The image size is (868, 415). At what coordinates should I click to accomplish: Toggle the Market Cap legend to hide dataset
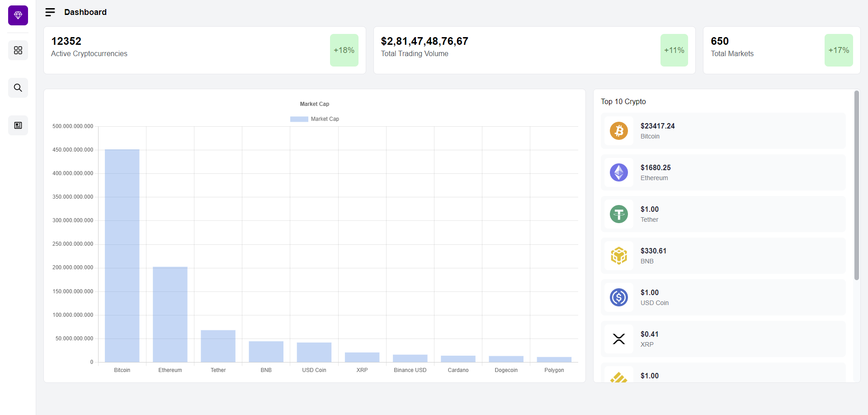[x=314, y=119]
